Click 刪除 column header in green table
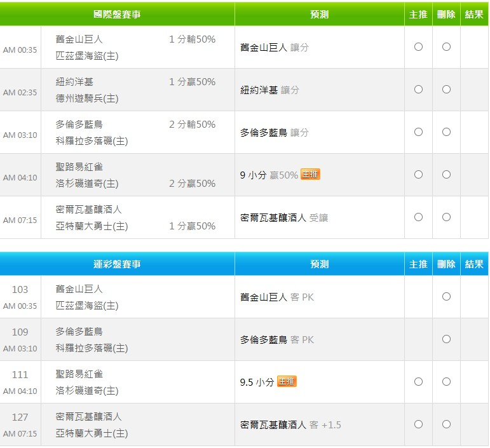 [446, 15]
